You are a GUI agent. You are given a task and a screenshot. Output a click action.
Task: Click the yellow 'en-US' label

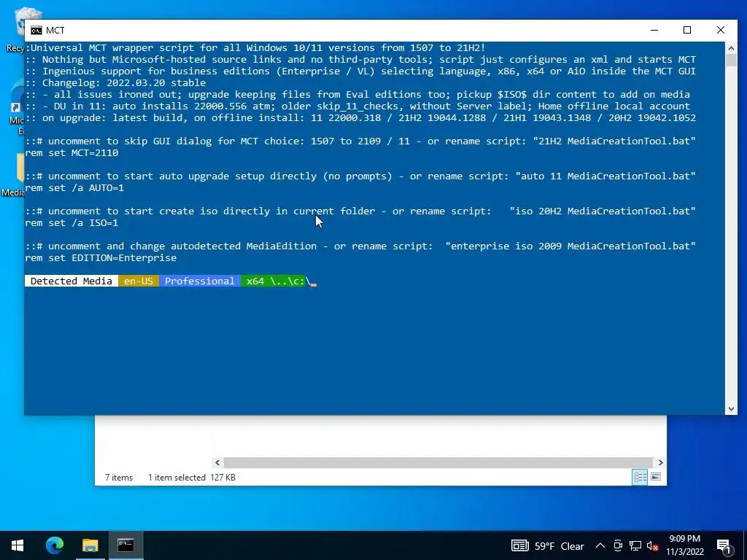[139, 281]
